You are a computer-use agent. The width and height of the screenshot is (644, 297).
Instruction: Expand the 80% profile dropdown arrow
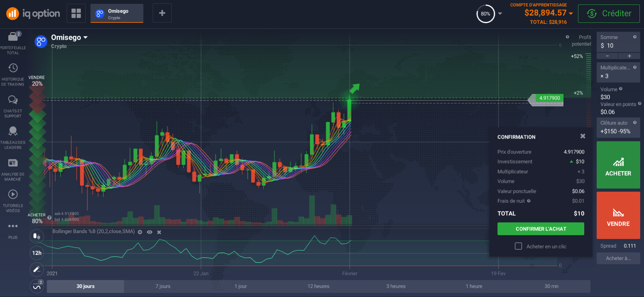tap(500, 14)
